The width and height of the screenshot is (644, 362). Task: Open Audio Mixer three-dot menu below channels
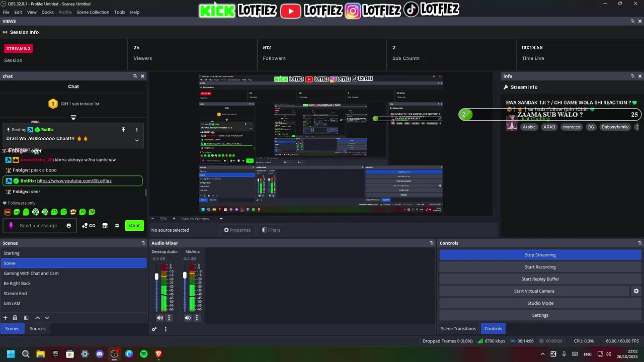point(166,329)
